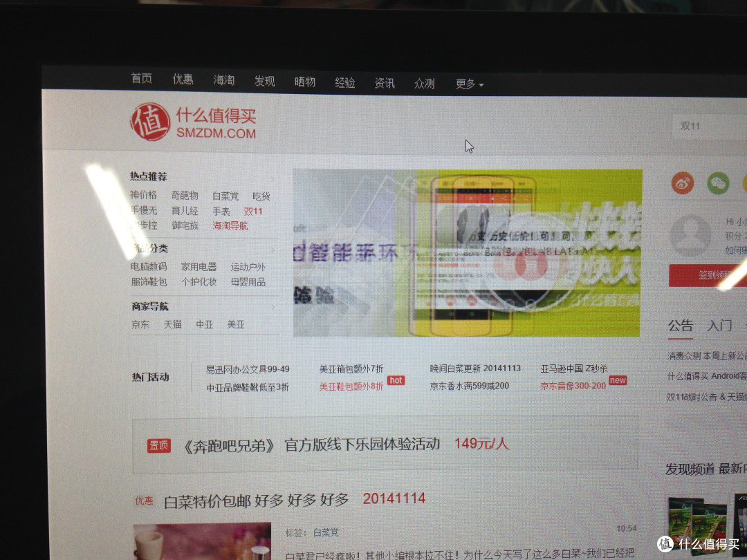Select the 手慢无 tag

point(143,210)
